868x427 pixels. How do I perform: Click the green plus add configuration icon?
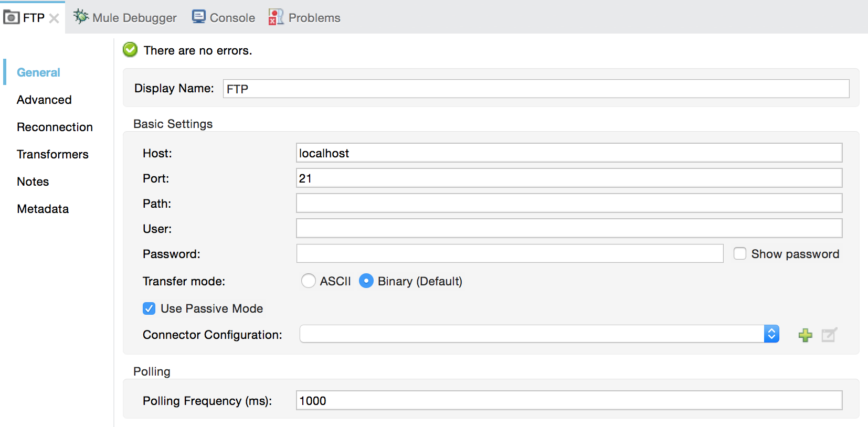[805, 335]
